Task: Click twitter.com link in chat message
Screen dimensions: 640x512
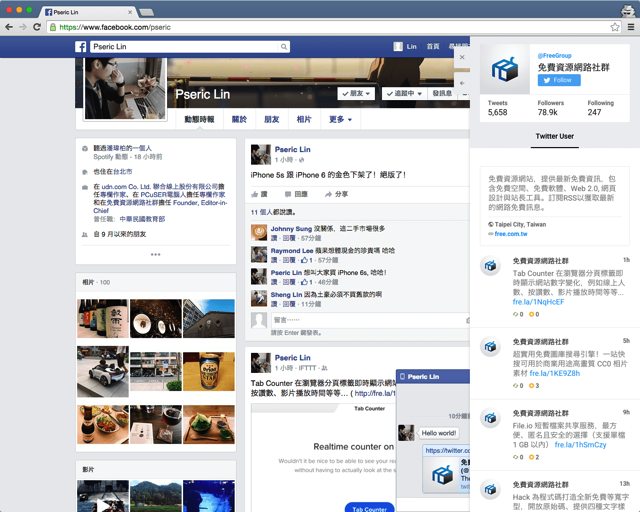Action: [447, 451]
